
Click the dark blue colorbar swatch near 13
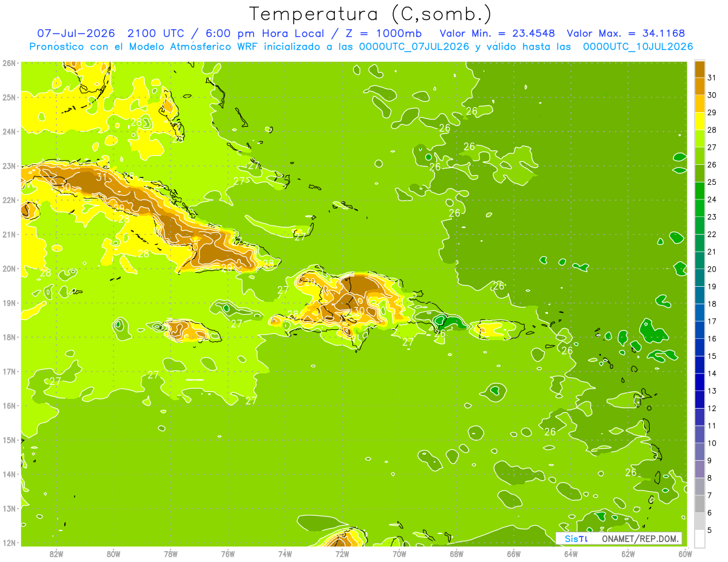pyautogui.click(x=699, y=383)
